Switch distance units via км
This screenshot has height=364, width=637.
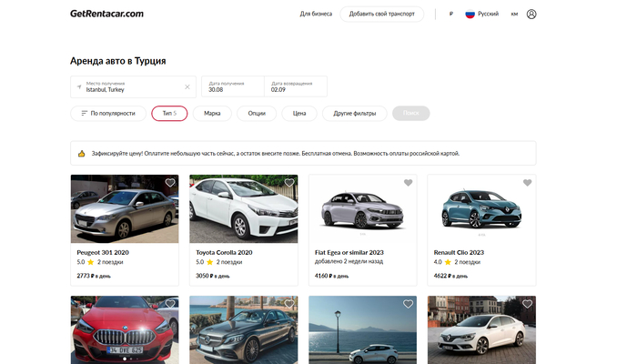coord(514,14)
